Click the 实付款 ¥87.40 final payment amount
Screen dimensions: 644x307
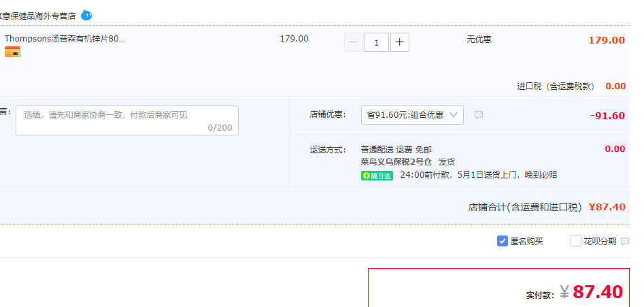click(592, 292)
